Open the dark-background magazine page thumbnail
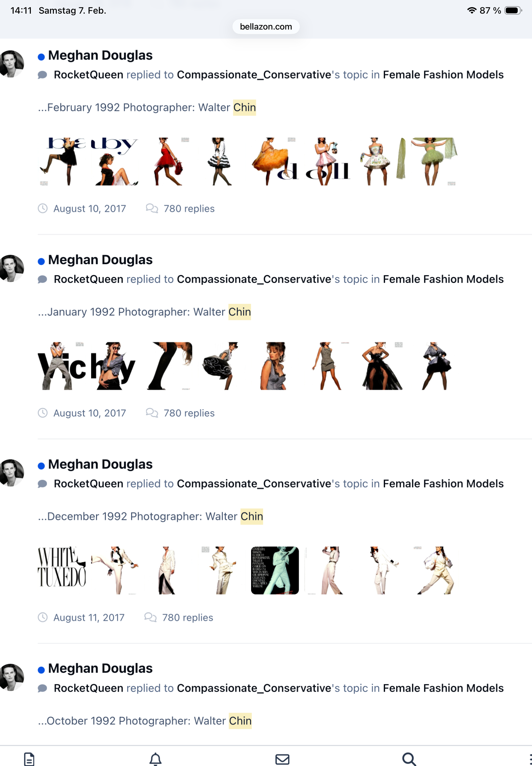 point(275,570)
